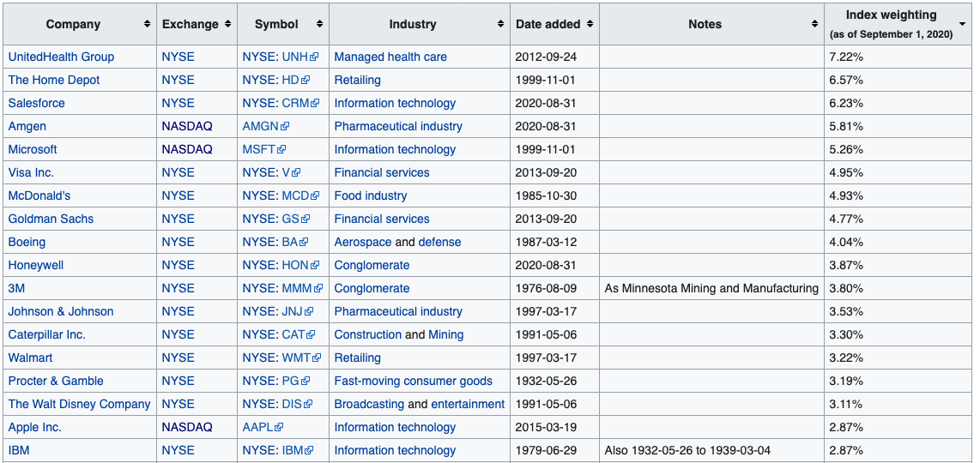Viewport: 980px width, 463px height.
Task: Sort table by Exchange column arrows
Action: [x=227, y=24]
